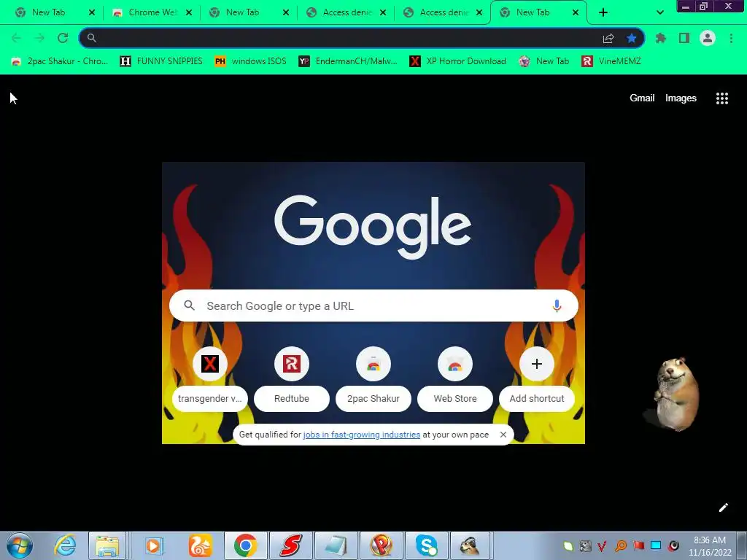This screenshot has width=747, height=560.
Task: Open the XP Horror Download bookmark
Action: click(458, 61)
